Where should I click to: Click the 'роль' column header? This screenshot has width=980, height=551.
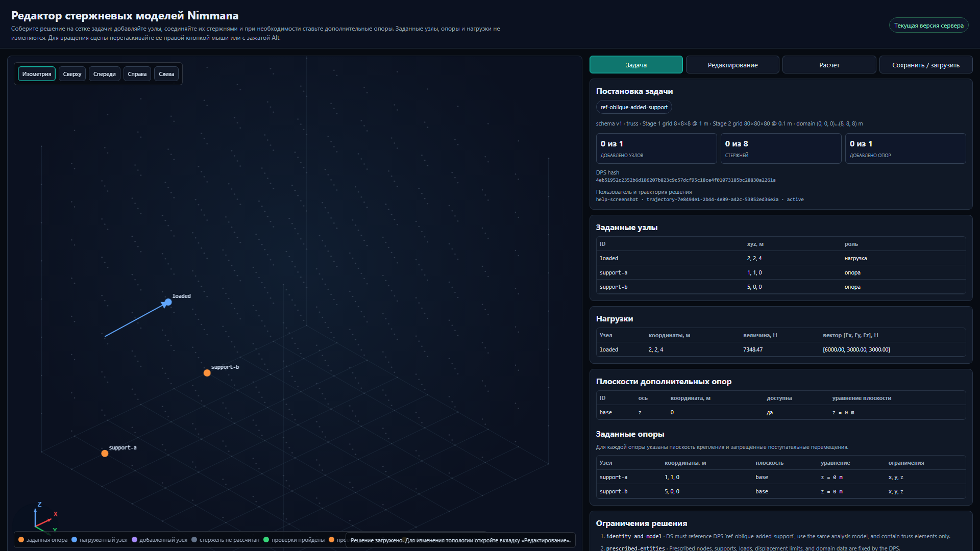pos(851,244)
